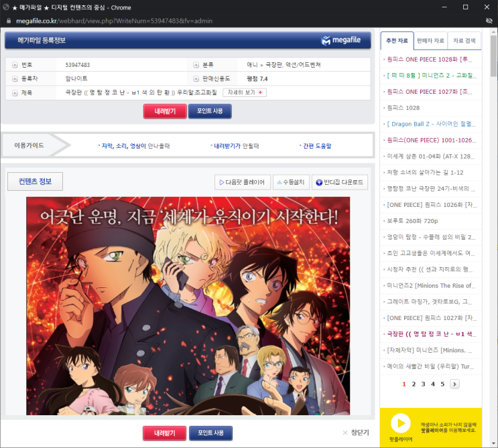The image size is (498, 448).
Task: Click the arrow icon beside 번호 label
Action: click(x=15, y=65)
